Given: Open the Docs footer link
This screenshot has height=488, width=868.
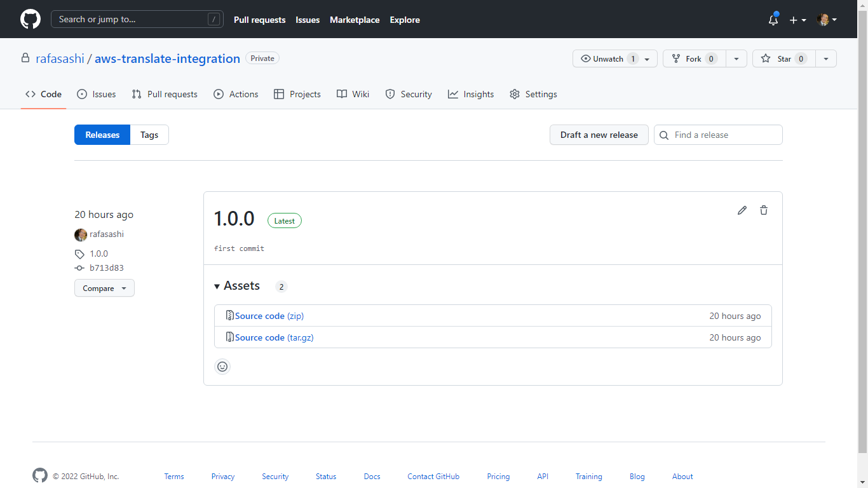Looking at the screenshot, I should tap(372, 477).
